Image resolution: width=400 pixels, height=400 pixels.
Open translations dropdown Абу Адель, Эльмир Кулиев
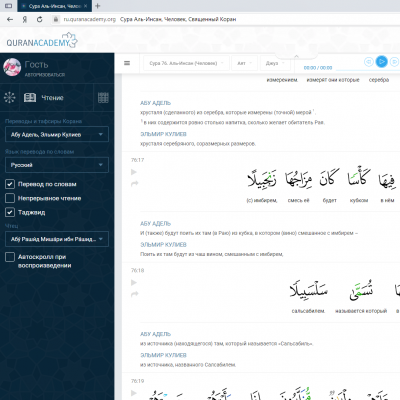(x=57, y=134)
